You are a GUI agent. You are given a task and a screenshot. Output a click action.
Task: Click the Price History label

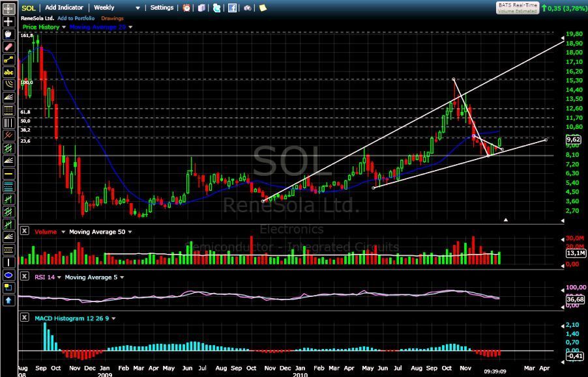pos(41,27)
